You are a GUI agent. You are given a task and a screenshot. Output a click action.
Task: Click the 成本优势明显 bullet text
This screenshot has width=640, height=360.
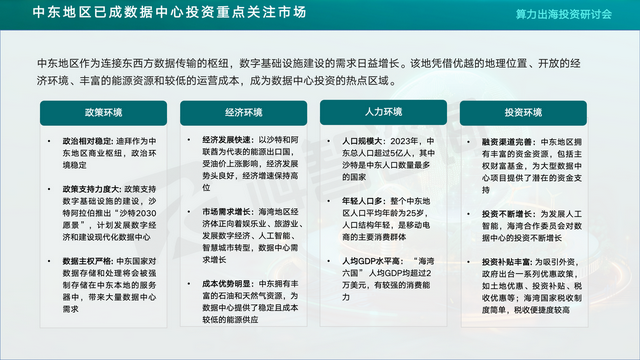pos(250,302)
